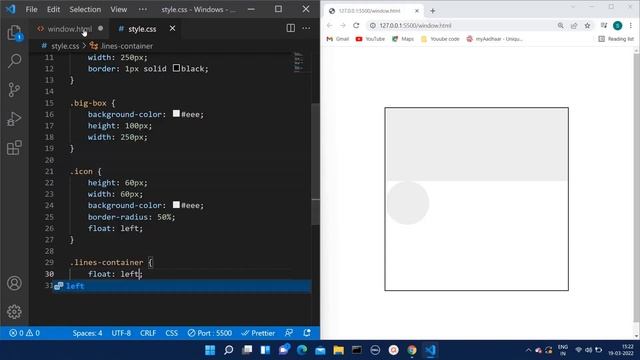640x360 pixels.
Task: View site information icon in address bar
Action: coord(373,25)
